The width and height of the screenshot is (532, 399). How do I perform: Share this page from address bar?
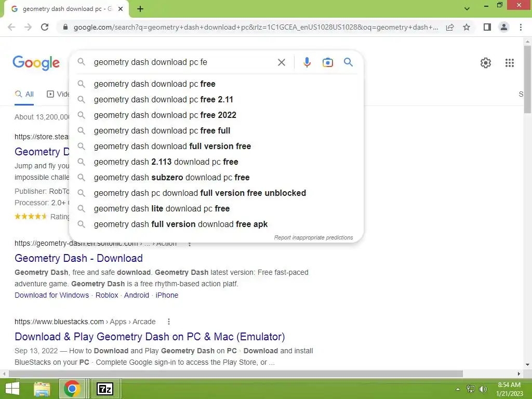pos(450,27)
